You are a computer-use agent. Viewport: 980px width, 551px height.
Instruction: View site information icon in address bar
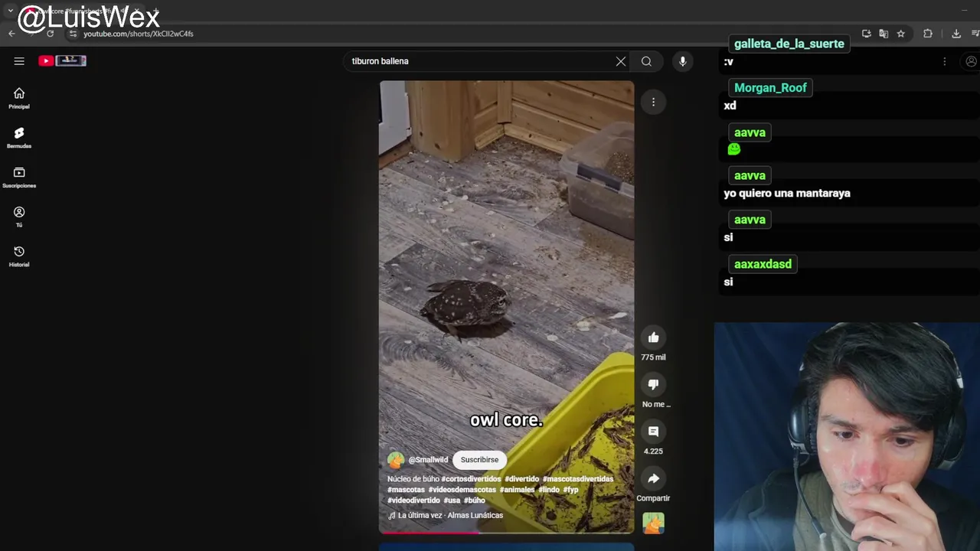click(x=73, y=34)
